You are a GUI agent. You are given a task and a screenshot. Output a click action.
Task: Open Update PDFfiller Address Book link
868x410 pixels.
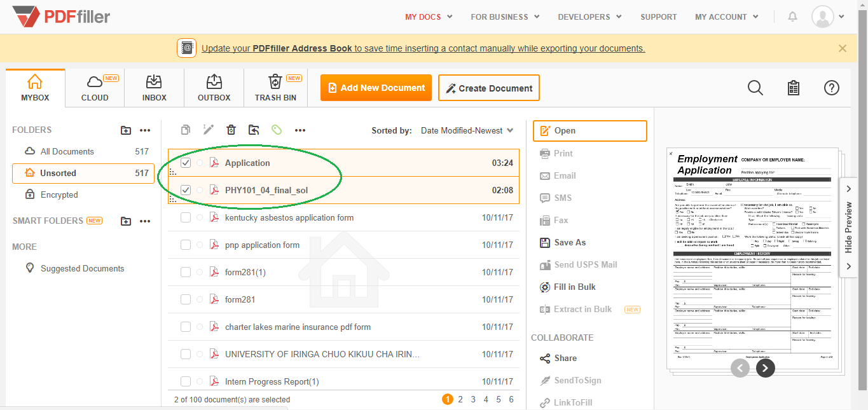click(424, 48)
